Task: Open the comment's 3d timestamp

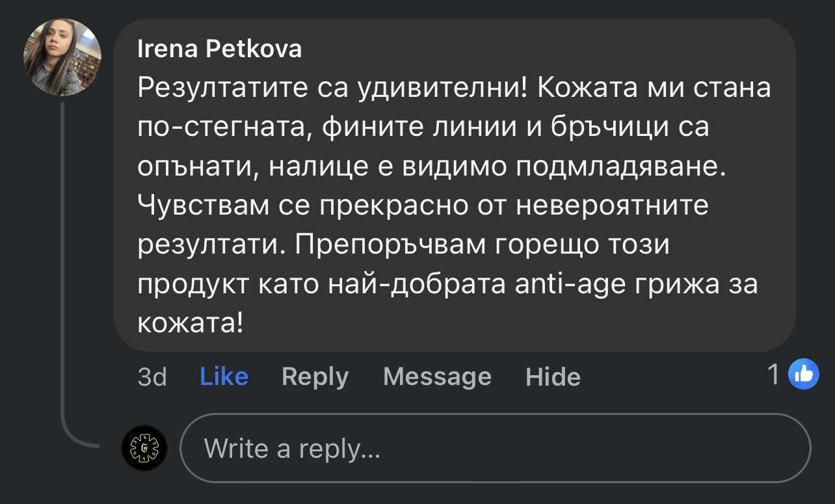Action: [152, 377]
